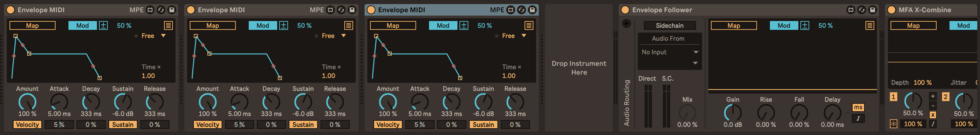
Task: Toggle first Envelope MIDI device on/off
Action: point(10,10)
